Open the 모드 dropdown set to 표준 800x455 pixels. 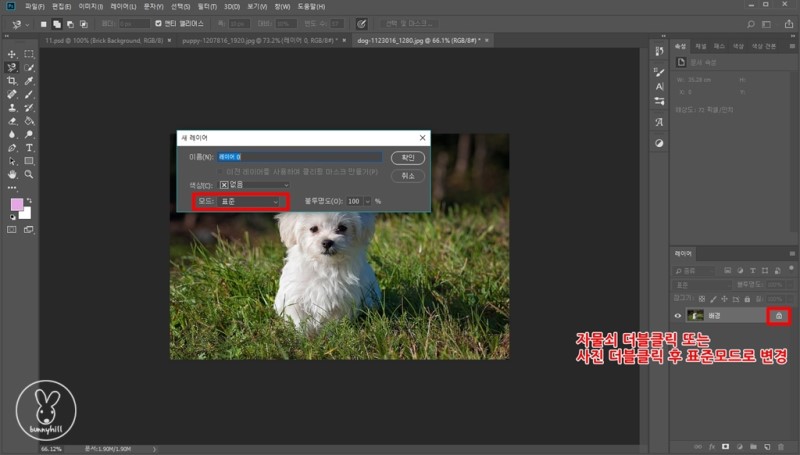click(x=250, y=201)
